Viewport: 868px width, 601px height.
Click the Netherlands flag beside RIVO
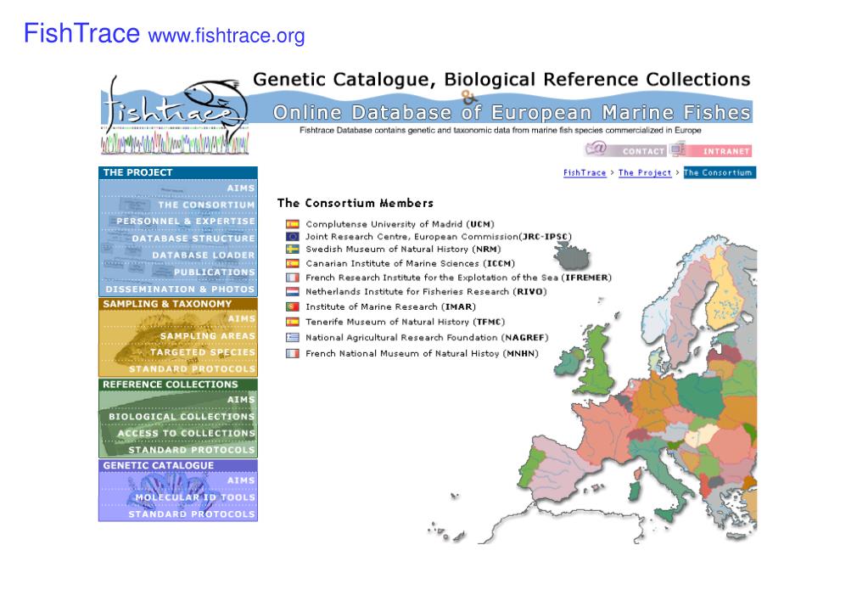point(292,291)
